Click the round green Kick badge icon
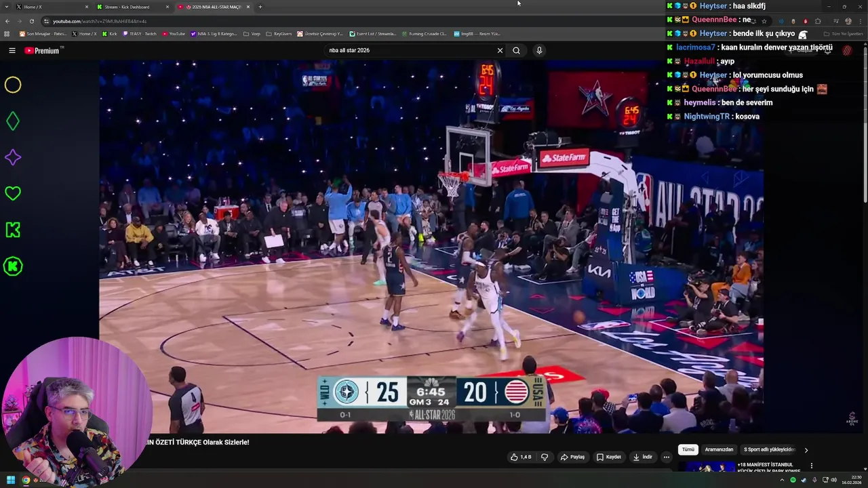Screen dimensions: 868x488 [x=13, y=266]
